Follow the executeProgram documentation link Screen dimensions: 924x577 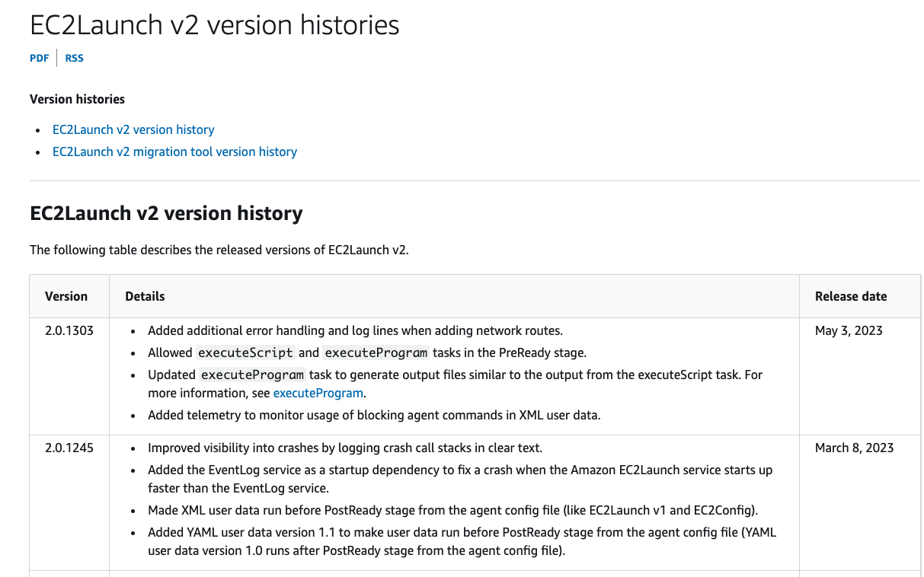point(318,393)
